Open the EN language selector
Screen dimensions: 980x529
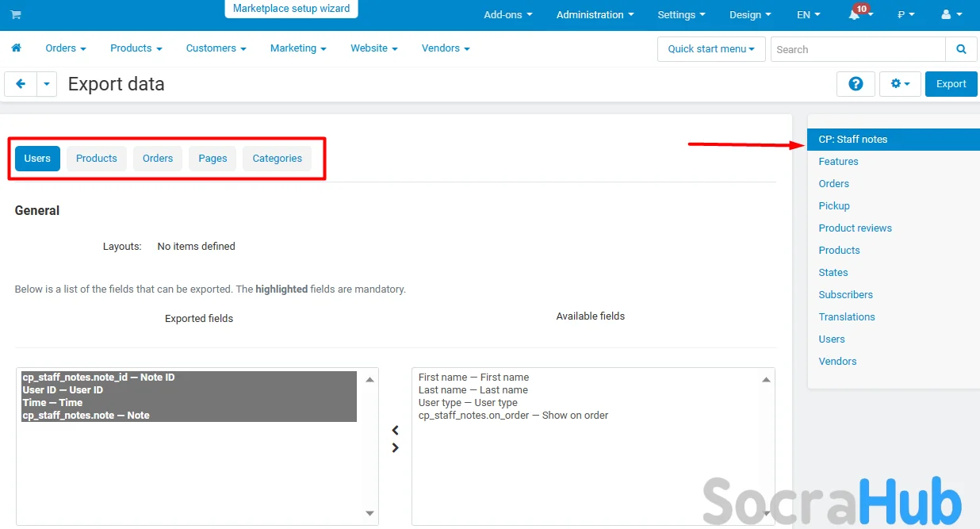click(809, 15)
